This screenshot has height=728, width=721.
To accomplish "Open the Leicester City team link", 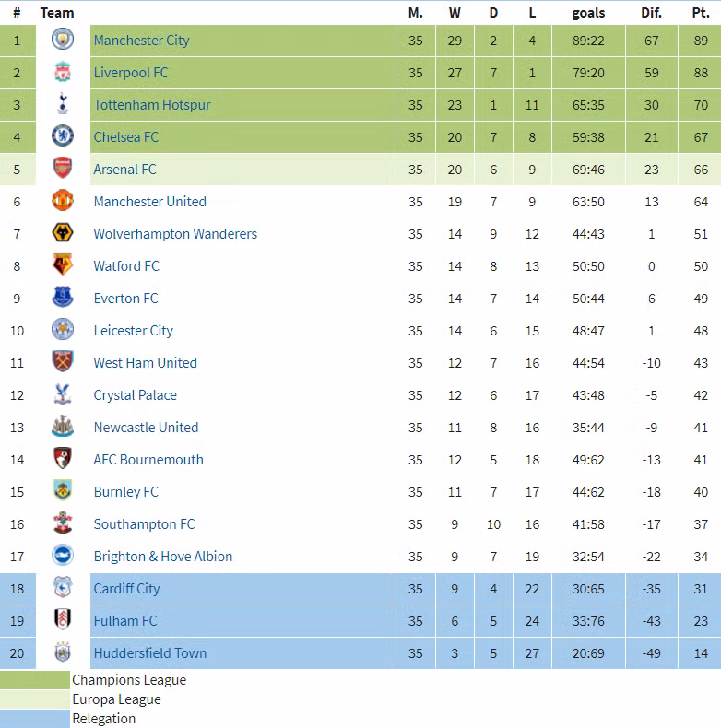I will tap(133, 330).
